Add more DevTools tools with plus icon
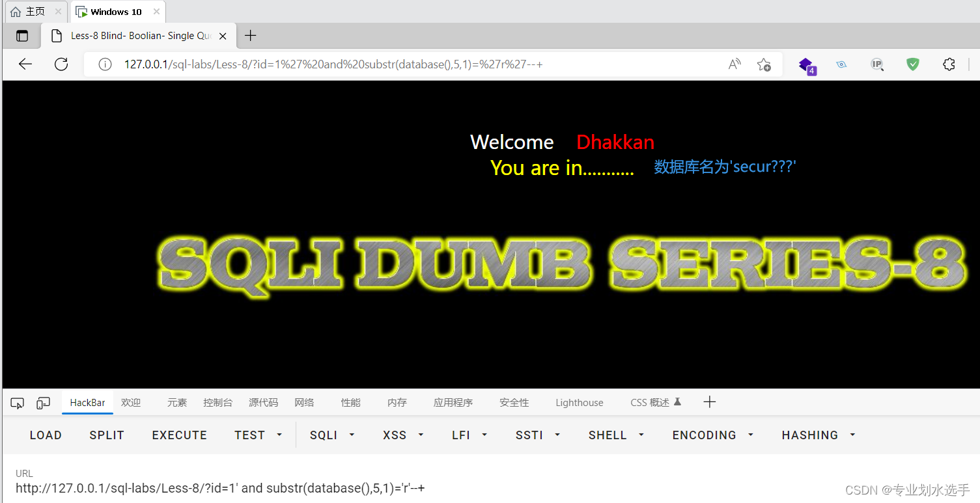Viewport: 980px width, 503px height. coord(710,402)
